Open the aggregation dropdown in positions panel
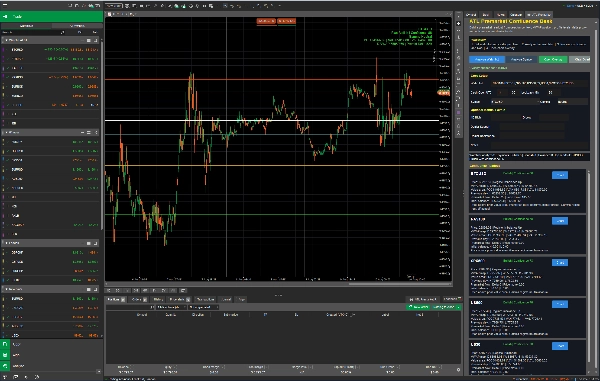This screenshot has height=381, width=600. pos(203,307)
